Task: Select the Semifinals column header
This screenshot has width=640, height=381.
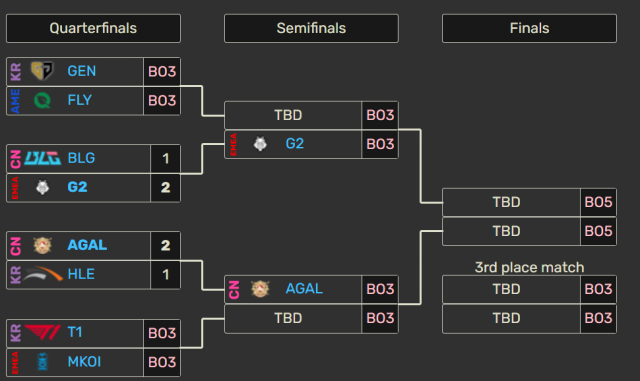Action: (311, 28)
